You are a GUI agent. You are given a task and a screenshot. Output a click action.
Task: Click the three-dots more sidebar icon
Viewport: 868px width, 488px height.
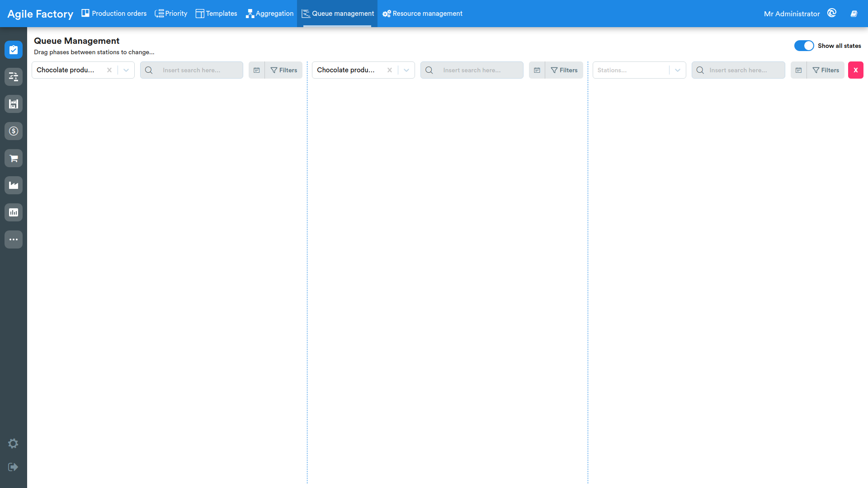[x=14, y=239]
